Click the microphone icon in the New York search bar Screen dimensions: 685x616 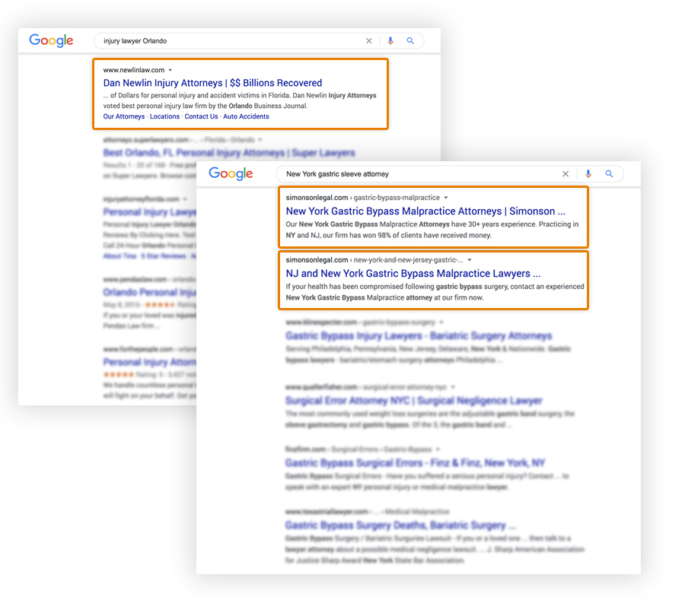click(x=588, y=173)
